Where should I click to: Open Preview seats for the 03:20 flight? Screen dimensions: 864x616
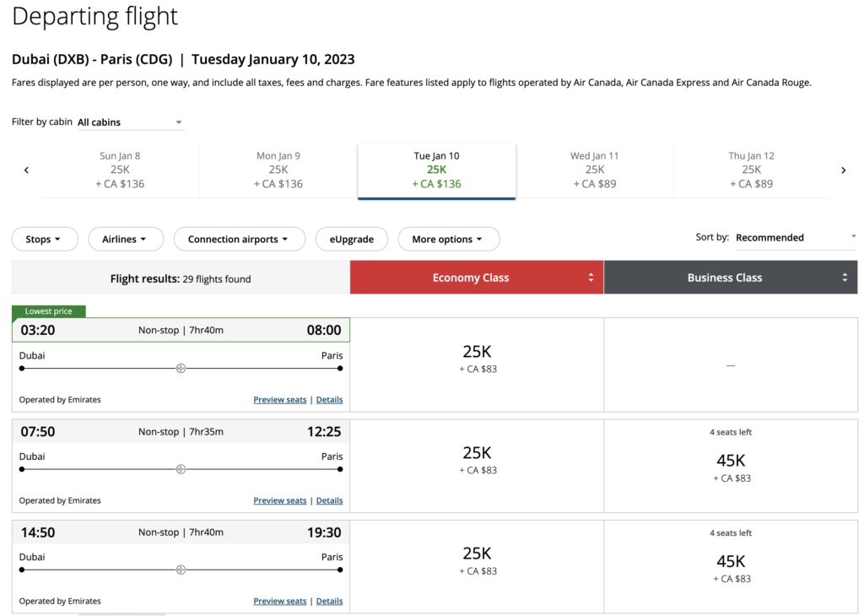pyautogui.click(x=279, y=400)
